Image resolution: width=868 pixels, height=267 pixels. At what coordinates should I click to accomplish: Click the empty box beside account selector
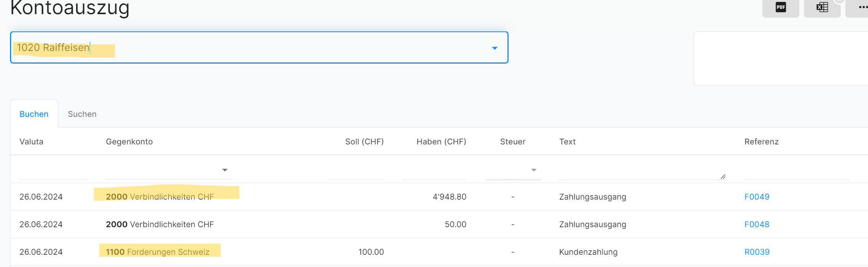click(781, 59)
